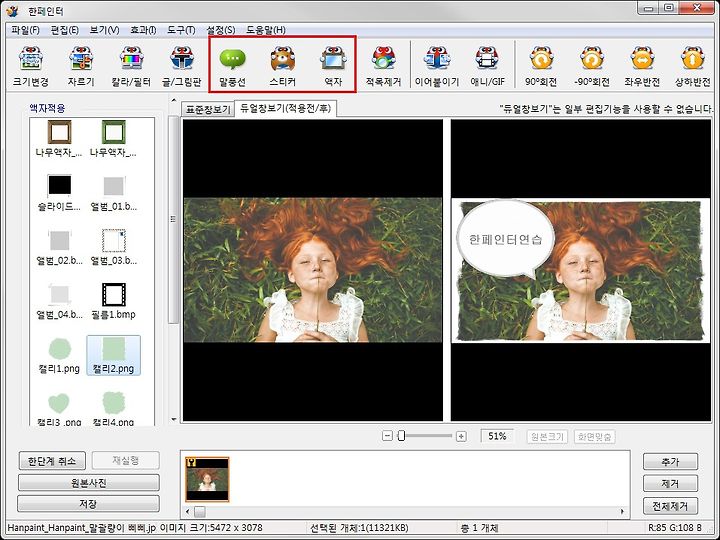Select the photo thumbnail in the filmstrip
The image size is (720, 540).
pos(207,479)
